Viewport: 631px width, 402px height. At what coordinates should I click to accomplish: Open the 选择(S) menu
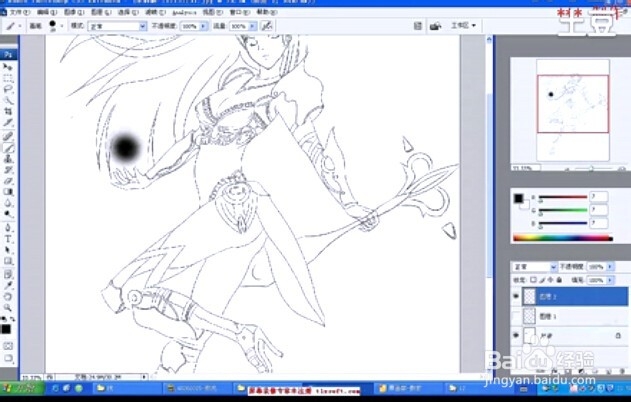[x=128, y=12]
